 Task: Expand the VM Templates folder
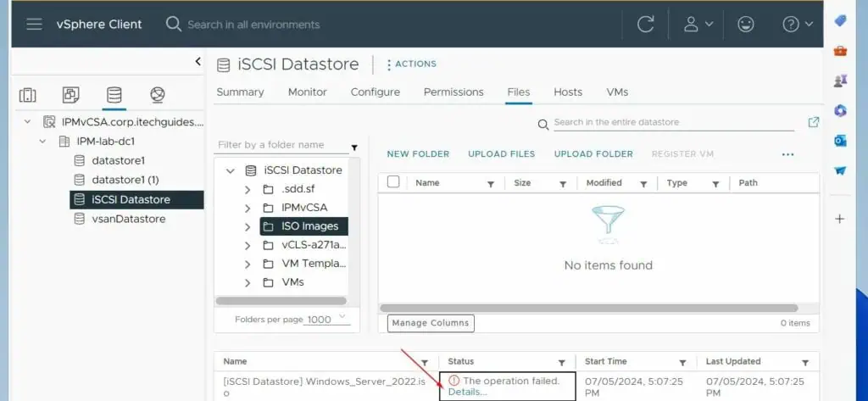pyautogui.click(x=248, y=264)
